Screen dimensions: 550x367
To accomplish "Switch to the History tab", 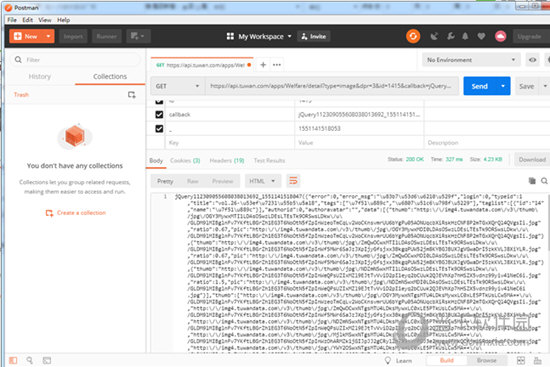I will click(40, 76).
